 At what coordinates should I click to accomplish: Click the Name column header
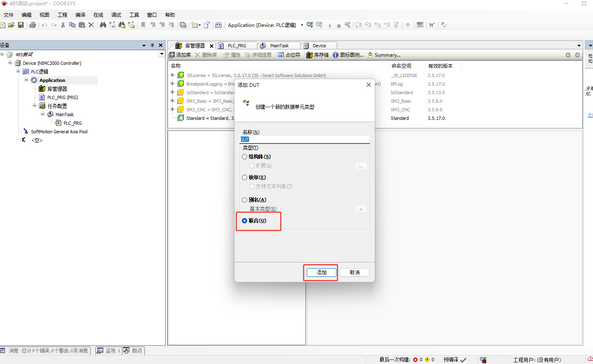[176, 66]
